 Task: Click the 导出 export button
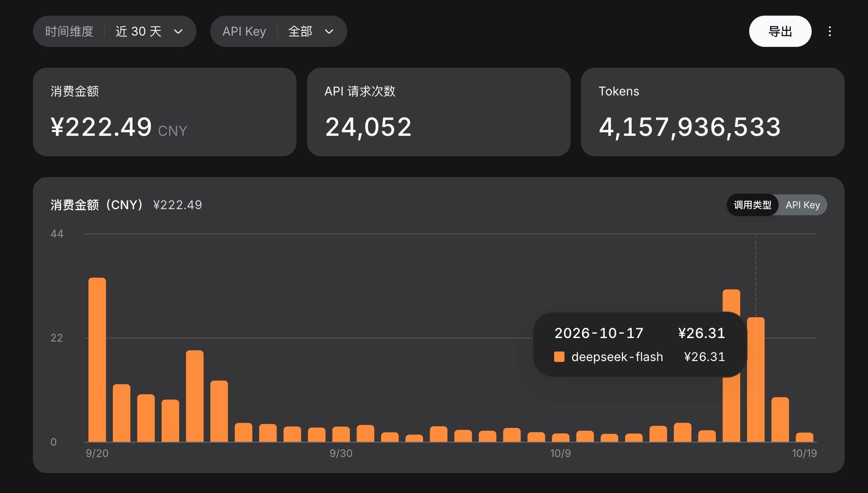pos(780,31)
